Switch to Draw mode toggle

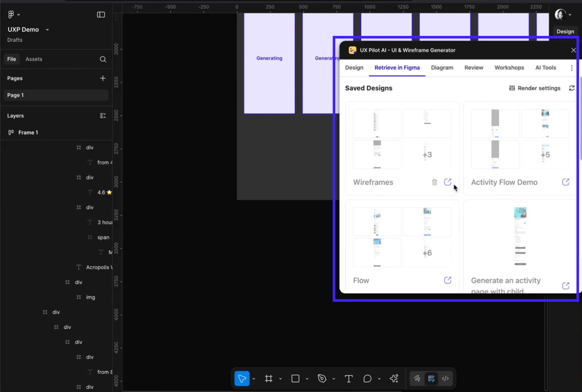tap(417, 378)
